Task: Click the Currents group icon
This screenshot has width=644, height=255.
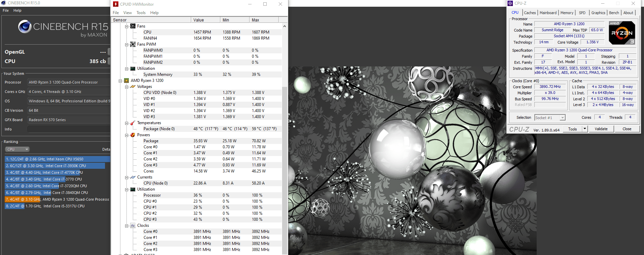Action: [x=133, y=177]
